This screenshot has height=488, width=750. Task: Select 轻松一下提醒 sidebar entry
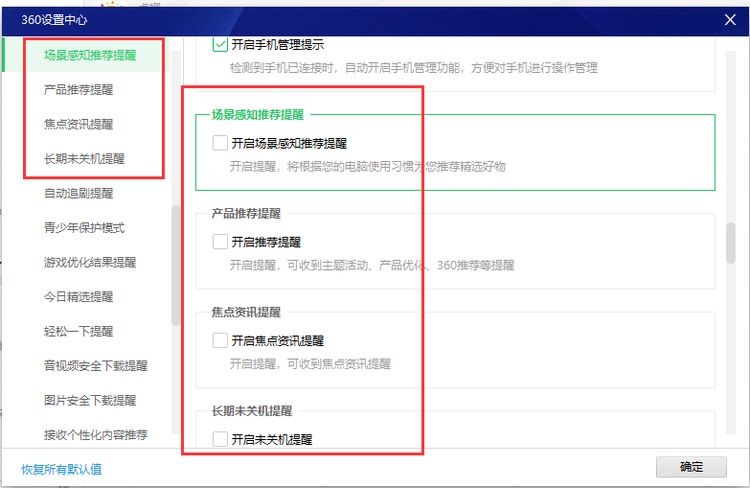click(78, 331)
